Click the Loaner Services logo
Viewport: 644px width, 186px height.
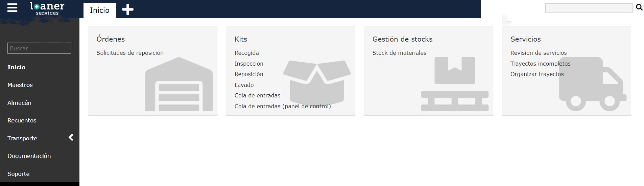(x=47, y=8)
